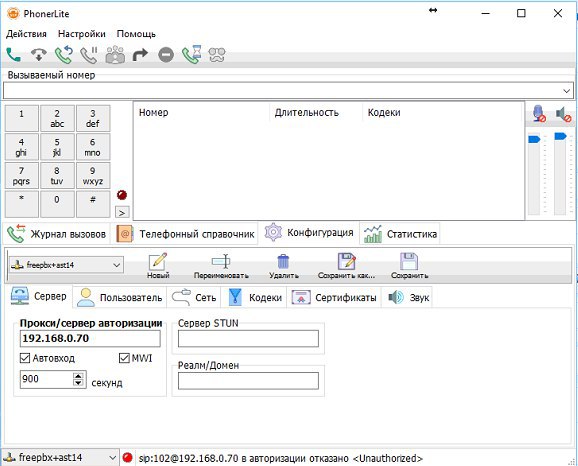Click the microphone volume slider handle
This screenshot has height=466, width=578.
535,139
